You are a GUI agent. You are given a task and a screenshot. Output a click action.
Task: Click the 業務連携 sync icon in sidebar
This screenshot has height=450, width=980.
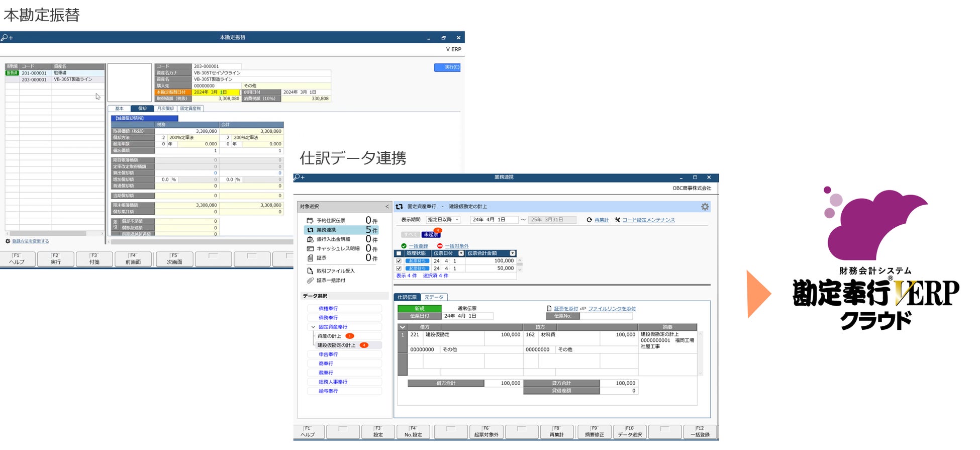pyautogui.click(x=310, y=230)
